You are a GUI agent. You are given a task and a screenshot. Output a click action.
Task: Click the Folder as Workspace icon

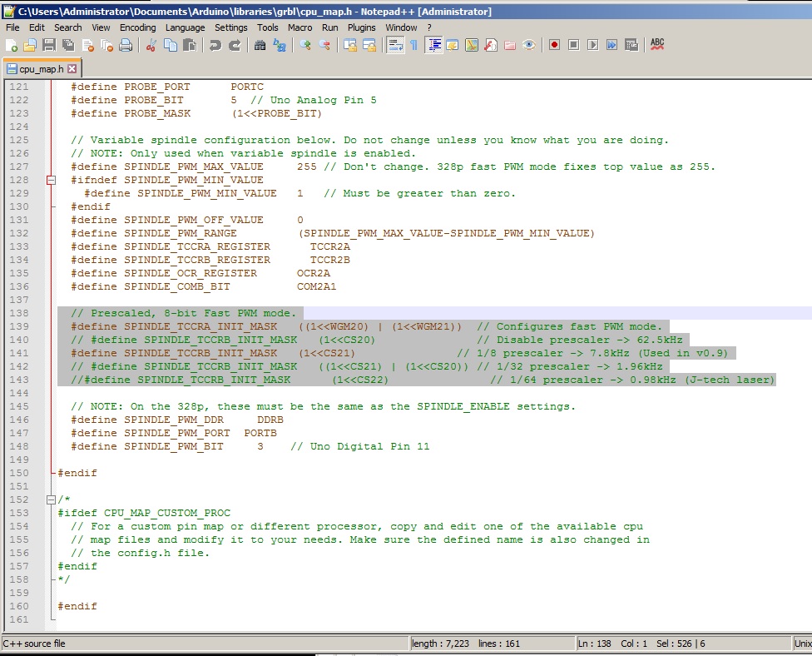(x=510, y=46)
